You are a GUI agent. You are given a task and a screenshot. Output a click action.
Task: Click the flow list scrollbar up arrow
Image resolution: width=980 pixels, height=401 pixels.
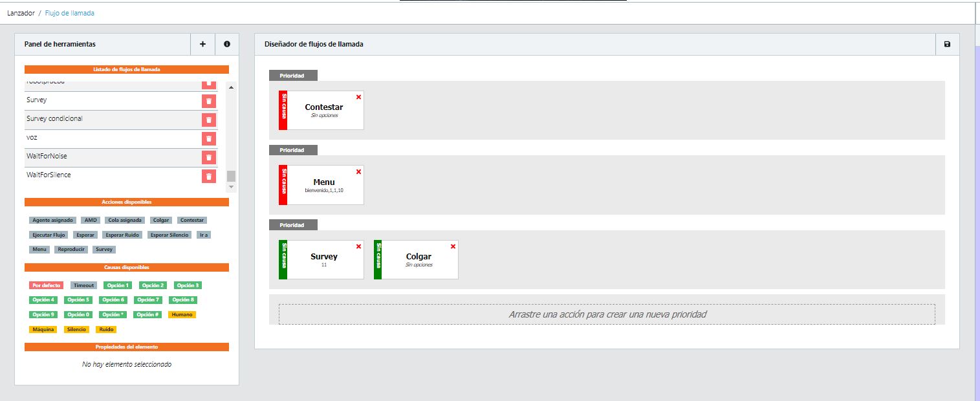click(232, 87)
